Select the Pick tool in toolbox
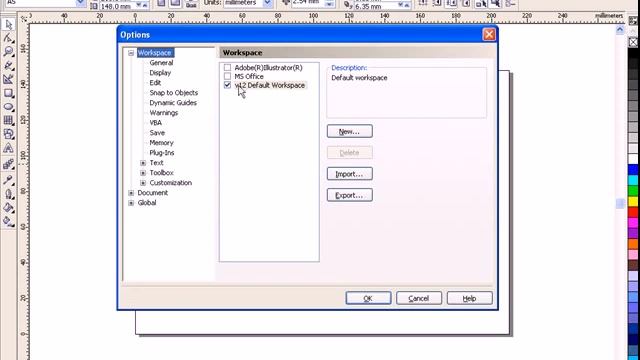 click(8, 24)
